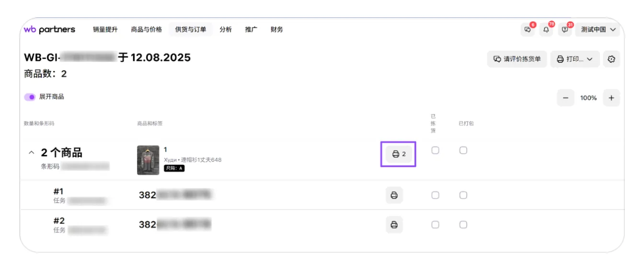Check the 已拣货 box for task #1

click(x=435, y=195)
